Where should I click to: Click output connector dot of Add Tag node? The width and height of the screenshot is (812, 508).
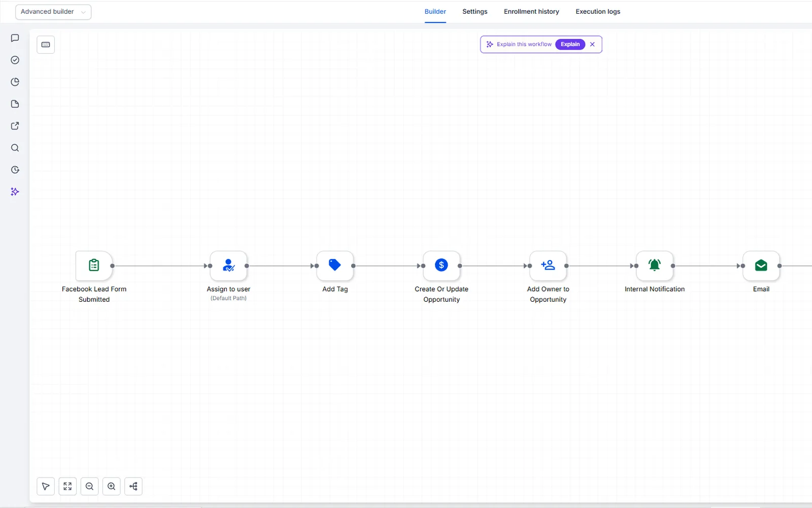(x=353, y=266)
